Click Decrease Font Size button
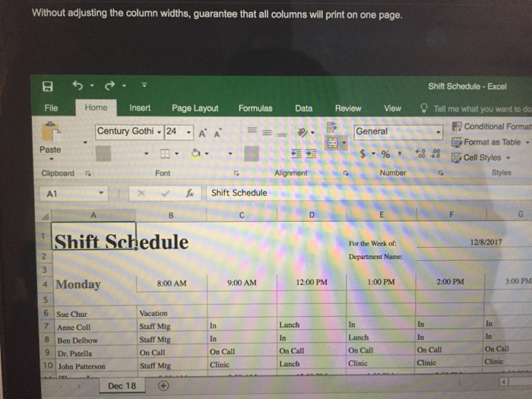 click(x=217, y=133)
